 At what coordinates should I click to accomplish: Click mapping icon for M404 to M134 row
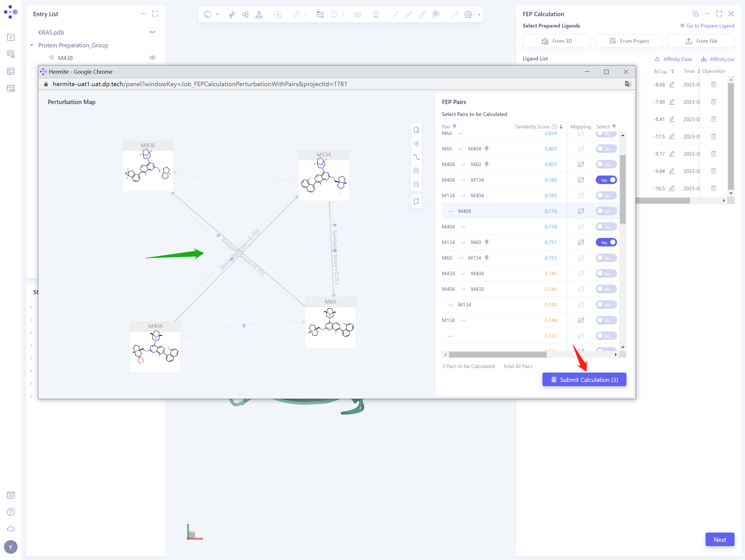[x=581, y=180]
